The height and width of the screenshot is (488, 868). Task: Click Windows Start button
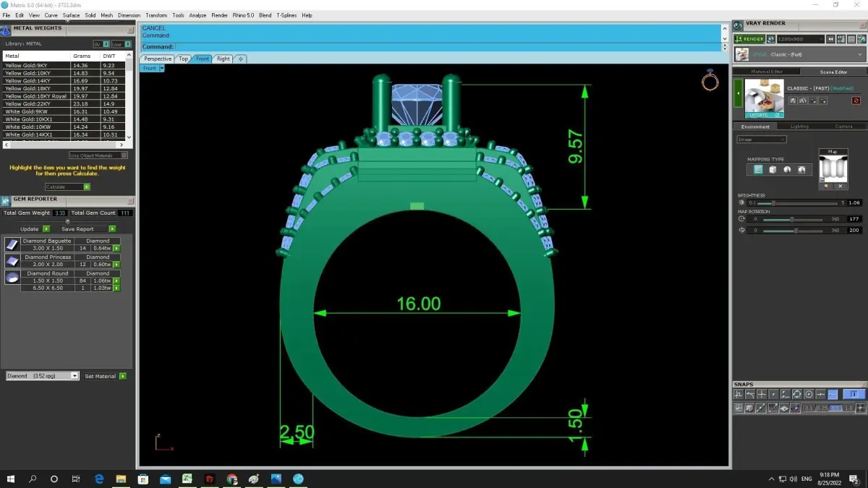point(11,479)
